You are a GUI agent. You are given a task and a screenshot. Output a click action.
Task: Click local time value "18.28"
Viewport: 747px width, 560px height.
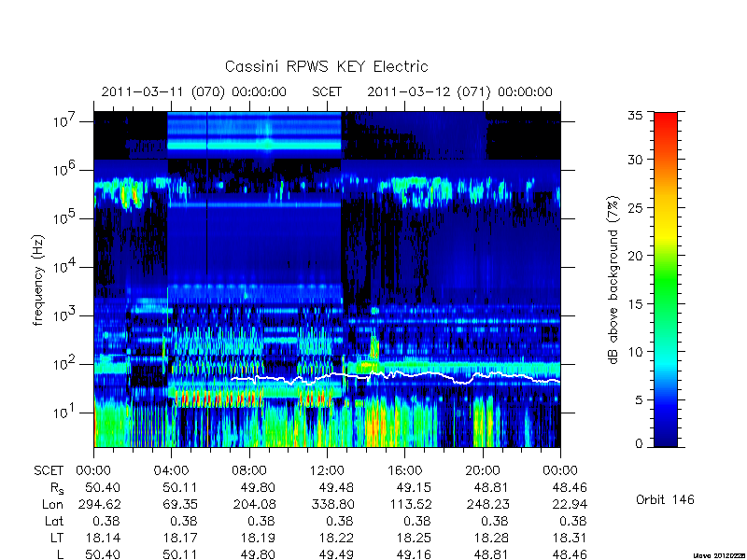point(492,539)
